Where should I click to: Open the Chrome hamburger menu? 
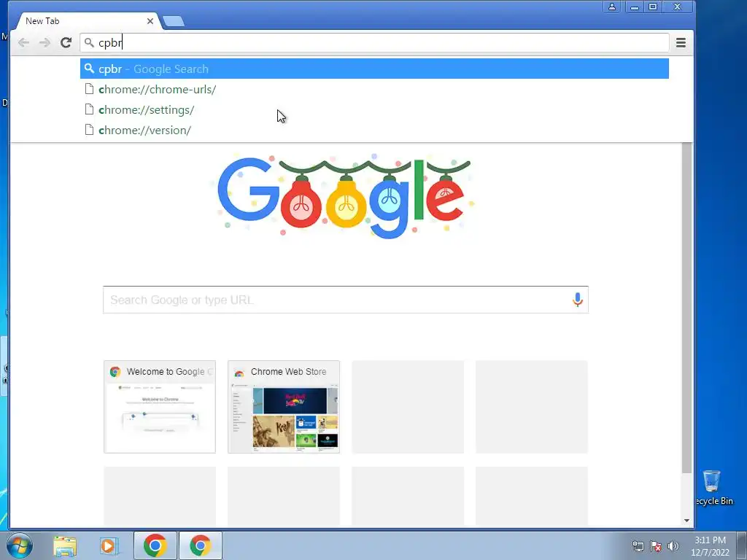[x=681, y=43]
